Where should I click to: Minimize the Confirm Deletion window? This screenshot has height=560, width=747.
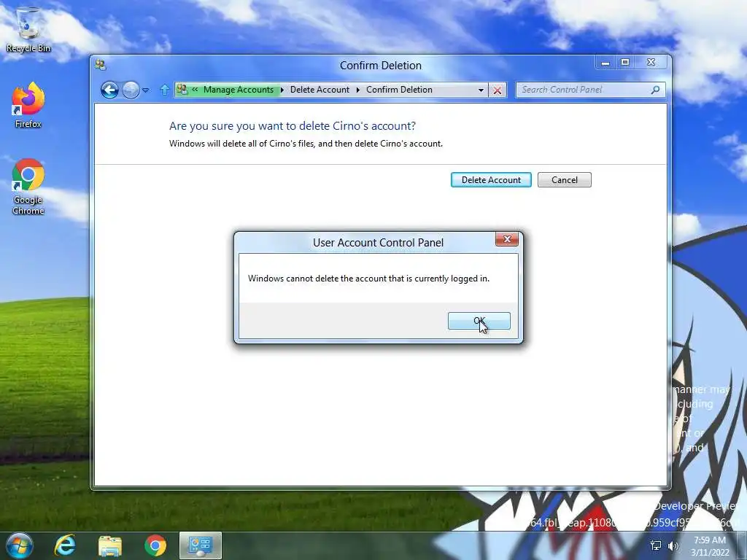coord(605,63)
